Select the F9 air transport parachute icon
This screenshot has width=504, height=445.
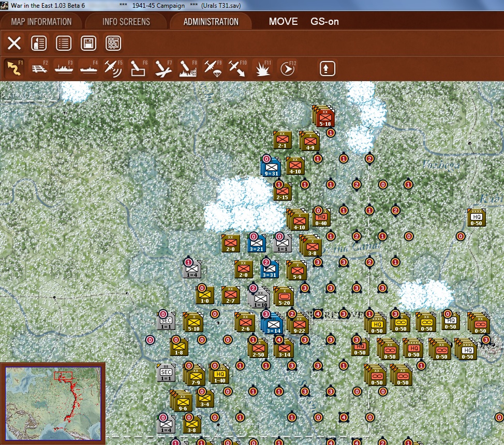pyautogui.click(x=213, y=68)
